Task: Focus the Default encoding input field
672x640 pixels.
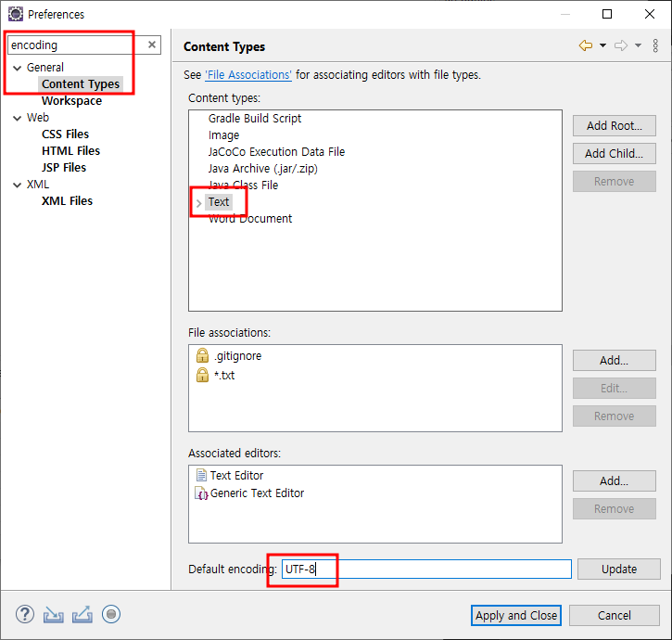Action: pyautogui.click(x=426, y=569)
